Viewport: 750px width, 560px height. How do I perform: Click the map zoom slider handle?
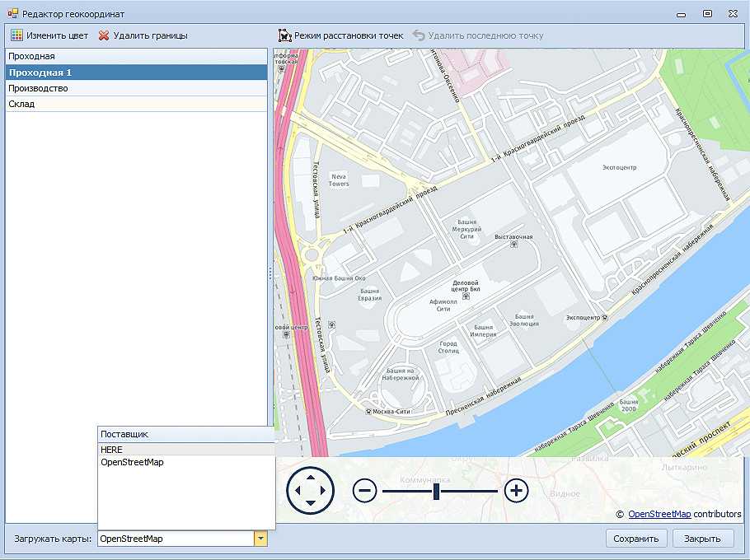tap(436, 491)
